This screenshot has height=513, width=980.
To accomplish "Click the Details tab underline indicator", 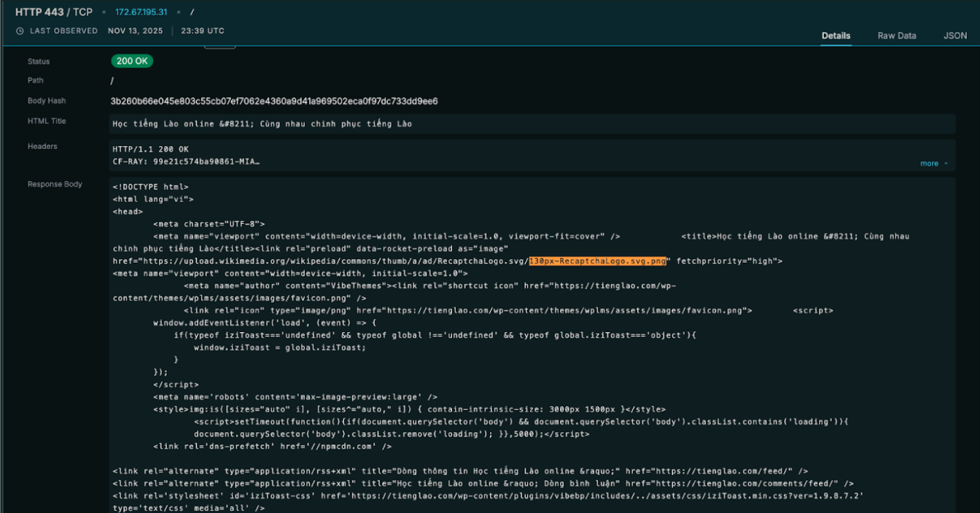I will tap(836, 45).
